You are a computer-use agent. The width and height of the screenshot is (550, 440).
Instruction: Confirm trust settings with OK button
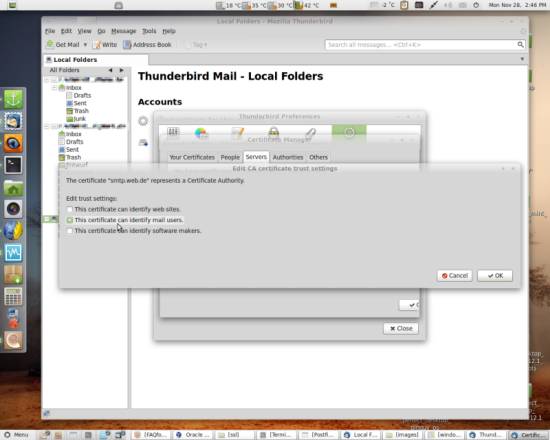point(495,276)
